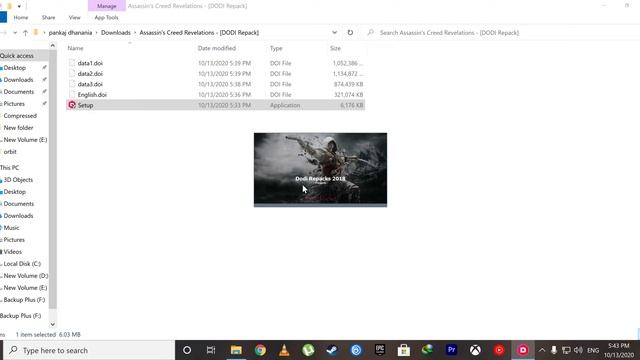Open Quick access in the sidebar

tap(17, 56)
